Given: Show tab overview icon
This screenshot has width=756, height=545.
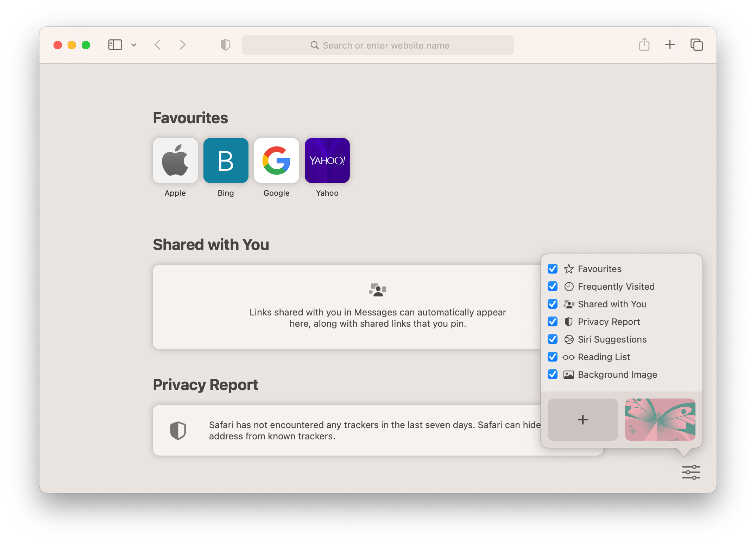Looking at the screenshot, I should (696, 45).
